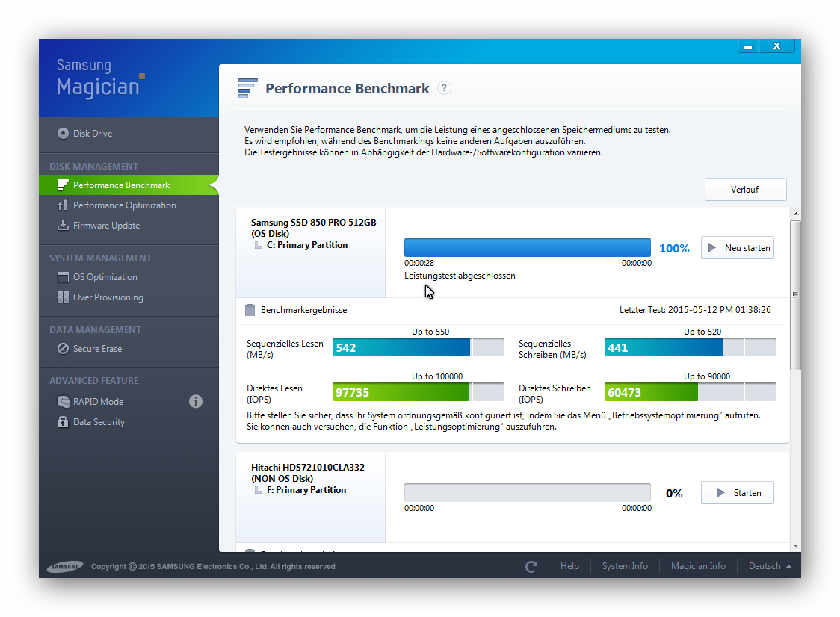Screen dimensions: 840x617
Task: Click Direktes Schreiben 60473 IOPS bar
Action: pos(690,393)
